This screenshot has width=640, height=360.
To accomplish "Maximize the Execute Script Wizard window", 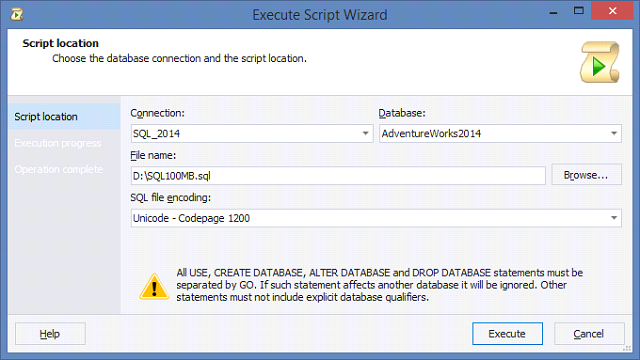I will click(x=578, y=11).
